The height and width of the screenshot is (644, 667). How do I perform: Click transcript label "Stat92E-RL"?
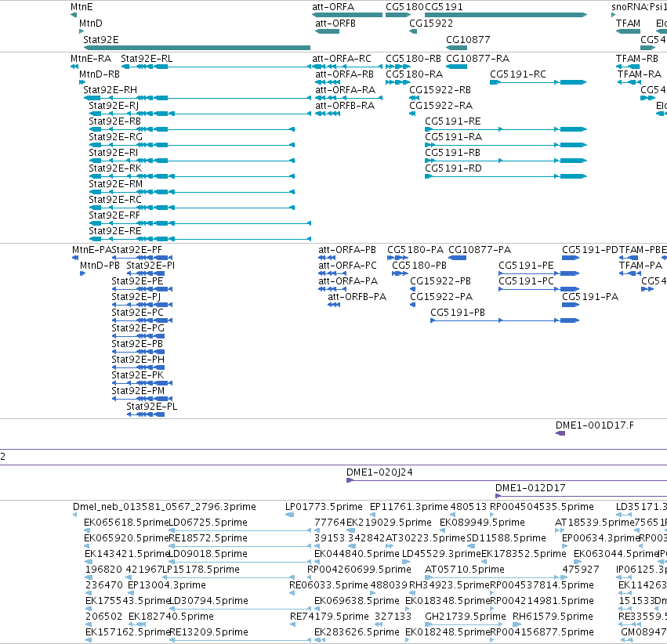coord(147,59)
